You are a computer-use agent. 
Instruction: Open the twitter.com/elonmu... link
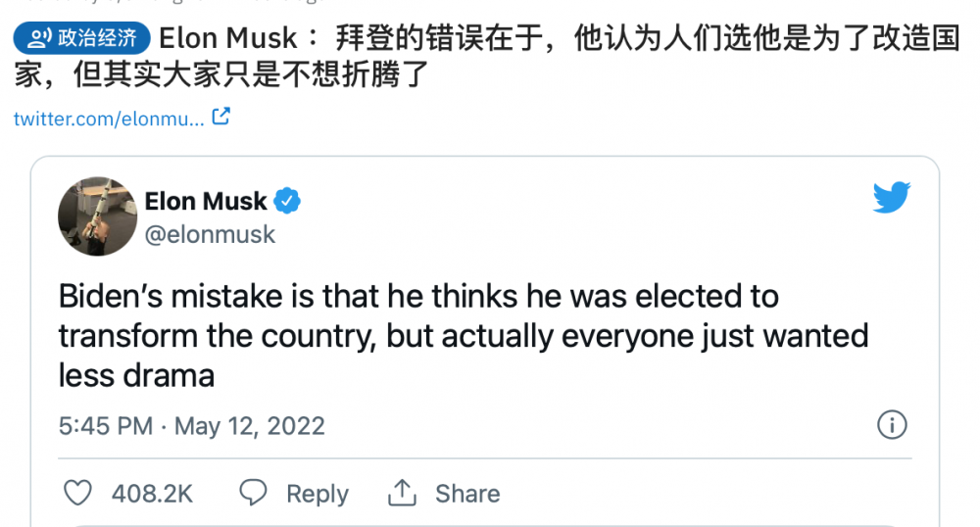pos(109,119)
